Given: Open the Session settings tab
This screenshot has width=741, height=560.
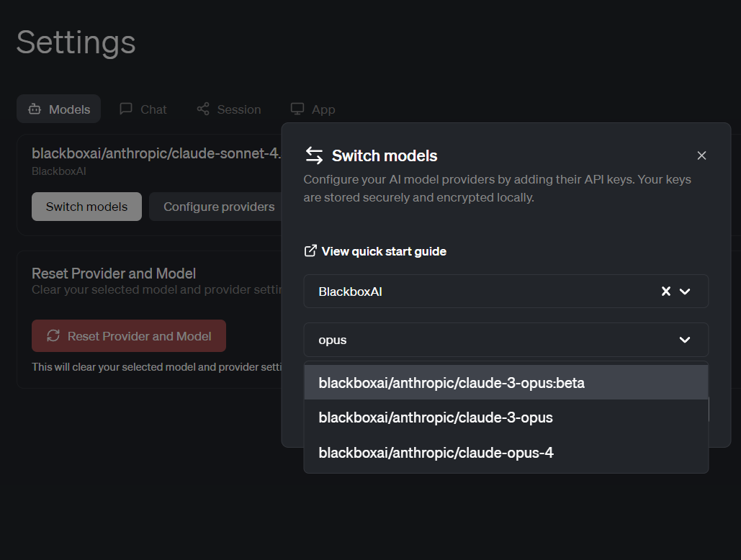Looking at the screenshot, I should click(229, 109).
